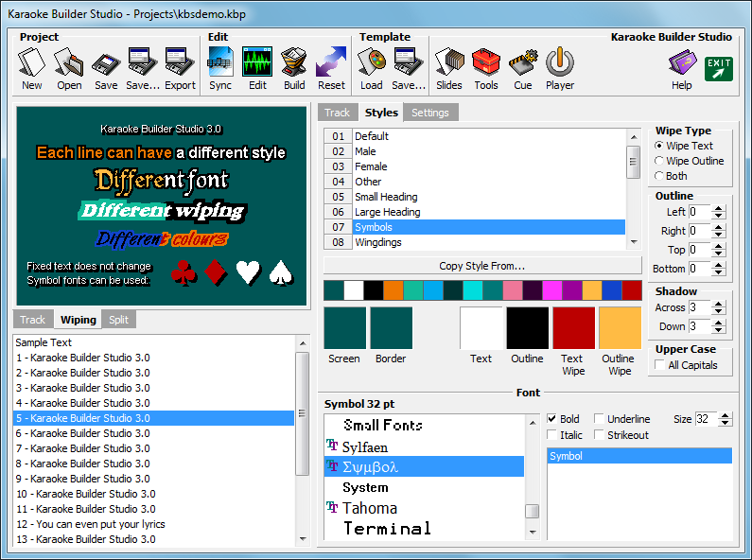Click the New project icon

(31, 69)
